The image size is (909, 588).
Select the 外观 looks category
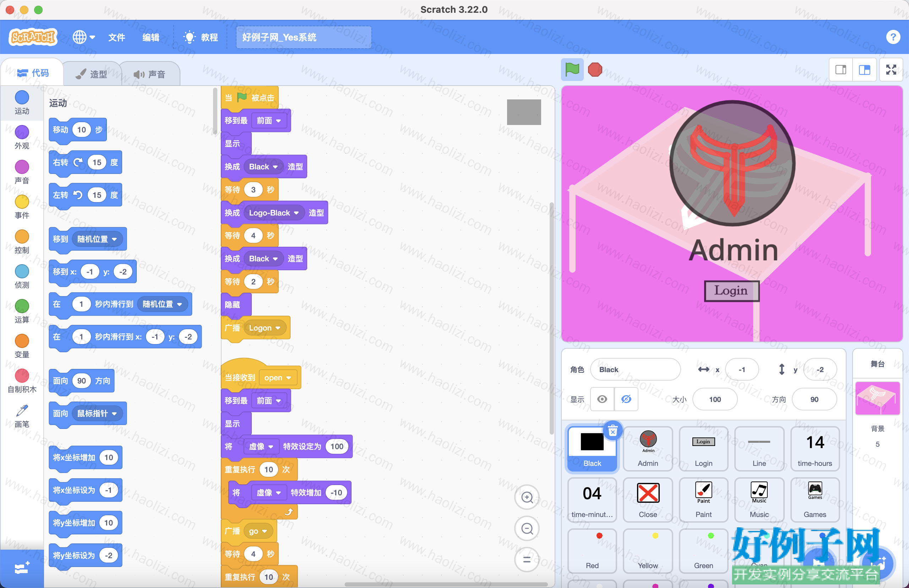coord(22,137)
